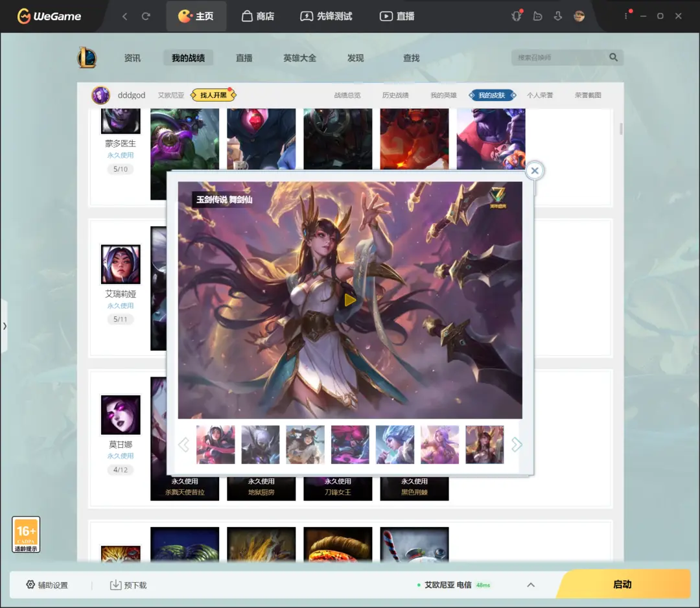The width and height of the screenshot is (700, 608).
Task: Open the 刀锋女王 skin card
Action: coord(338,487)
